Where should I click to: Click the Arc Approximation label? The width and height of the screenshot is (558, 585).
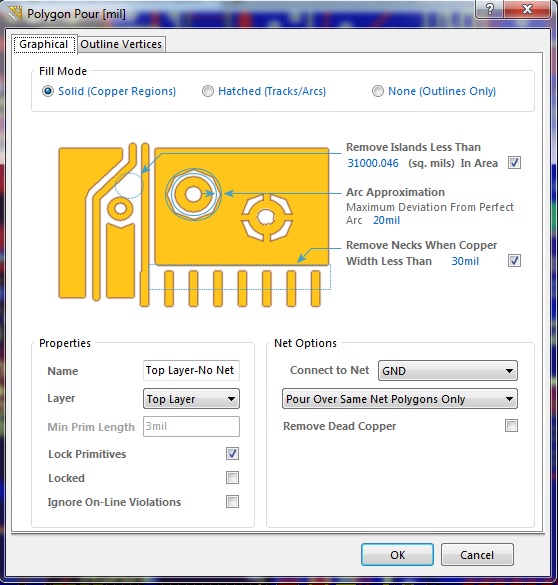point(395,192)
